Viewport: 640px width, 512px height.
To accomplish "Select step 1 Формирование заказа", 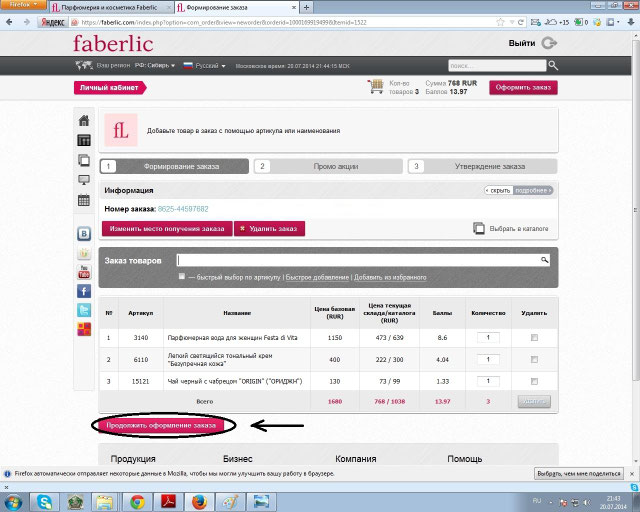I will (174, 167).
